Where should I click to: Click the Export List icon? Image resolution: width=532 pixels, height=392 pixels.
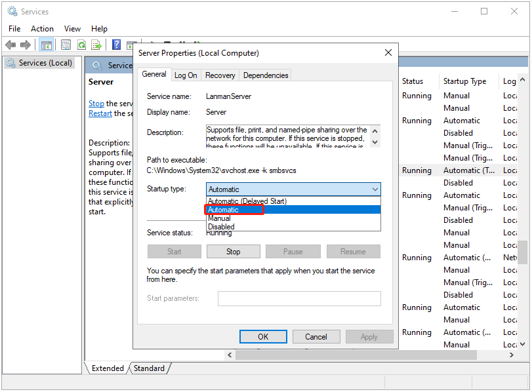point(97,45)
